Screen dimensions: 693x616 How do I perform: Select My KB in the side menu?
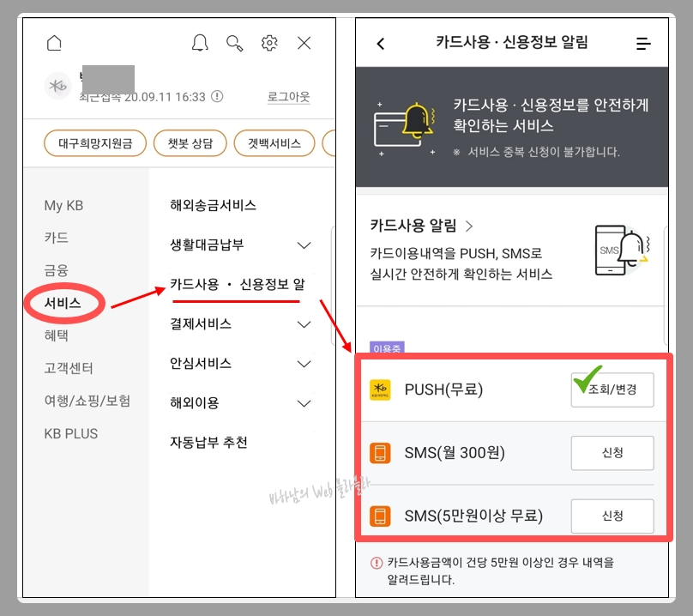tap(63, 206)
